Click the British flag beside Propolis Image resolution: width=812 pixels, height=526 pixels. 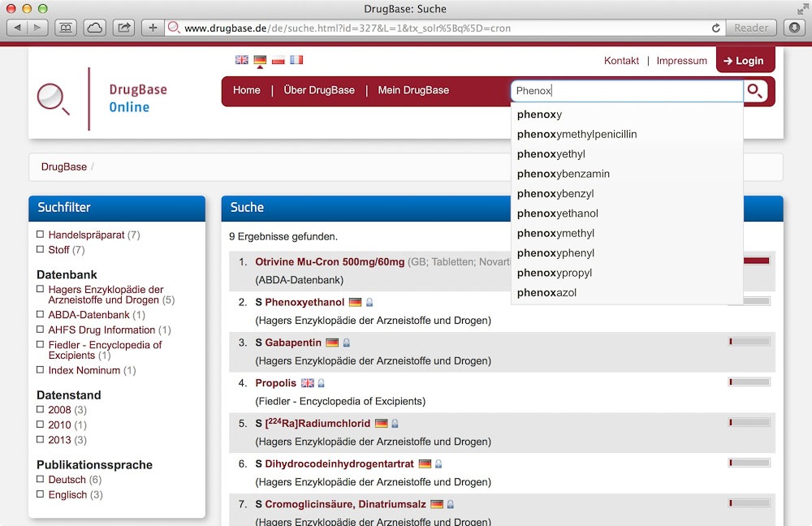pos(308,383)
